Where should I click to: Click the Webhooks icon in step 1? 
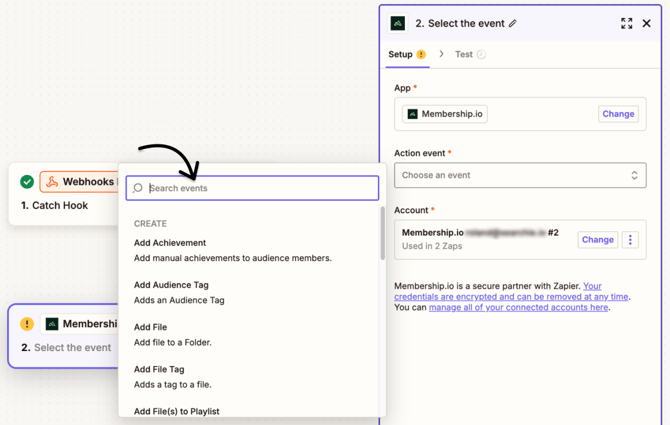52,182
